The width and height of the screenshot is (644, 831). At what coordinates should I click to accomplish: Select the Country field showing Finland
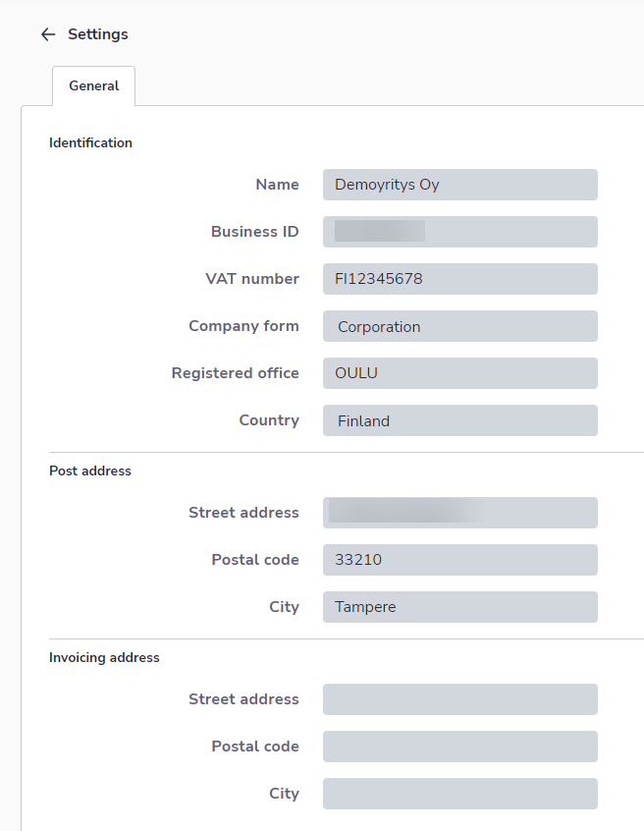click(x=459, y=420)
